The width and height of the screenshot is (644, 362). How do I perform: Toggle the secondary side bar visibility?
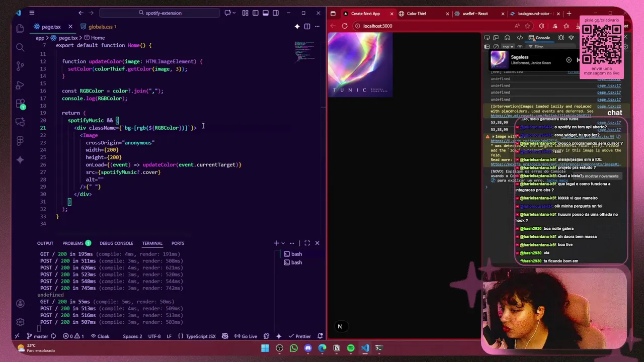pyautogui.click(x=276, y=13)
